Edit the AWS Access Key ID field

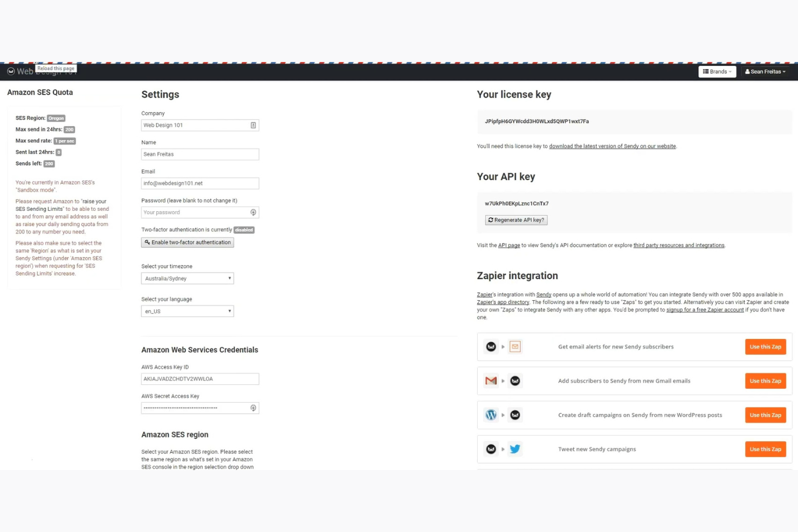click(200, 379)
